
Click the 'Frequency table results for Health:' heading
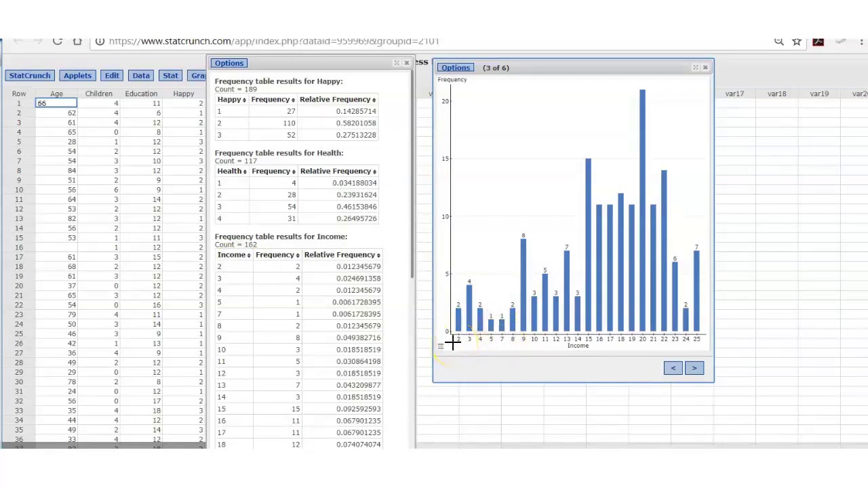(x=279, y=153)
